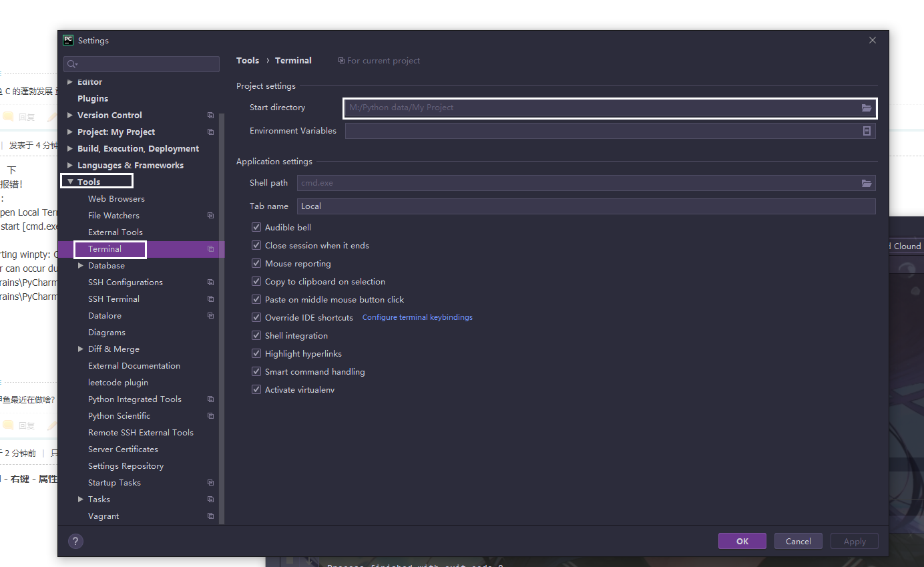Click project-level icon beside Terminal row
924x567 pixels.
210,249
